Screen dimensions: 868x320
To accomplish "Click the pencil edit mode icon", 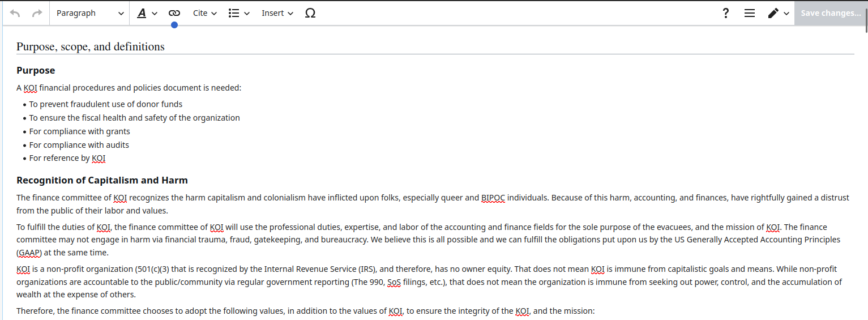I will click(x=773, y=13).
